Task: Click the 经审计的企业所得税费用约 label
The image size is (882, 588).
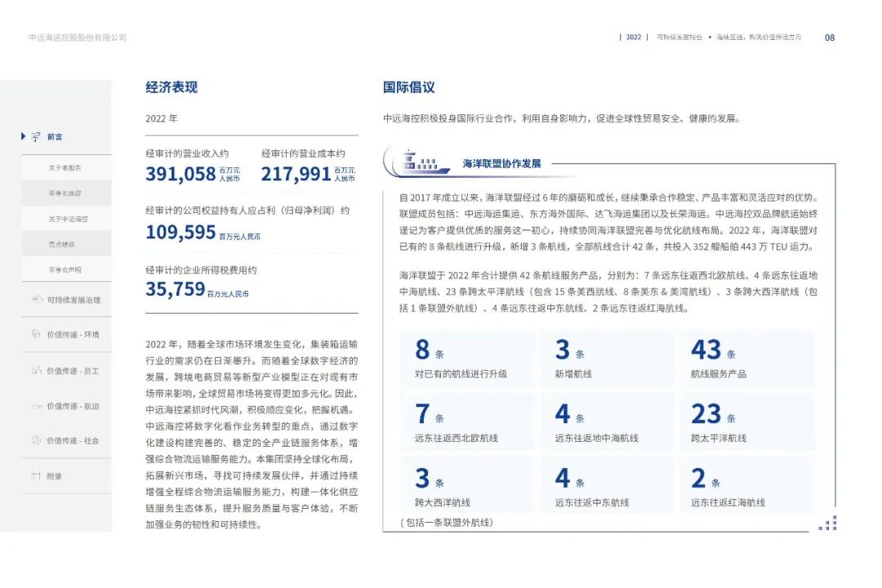Action: click(x=202, y=270)
